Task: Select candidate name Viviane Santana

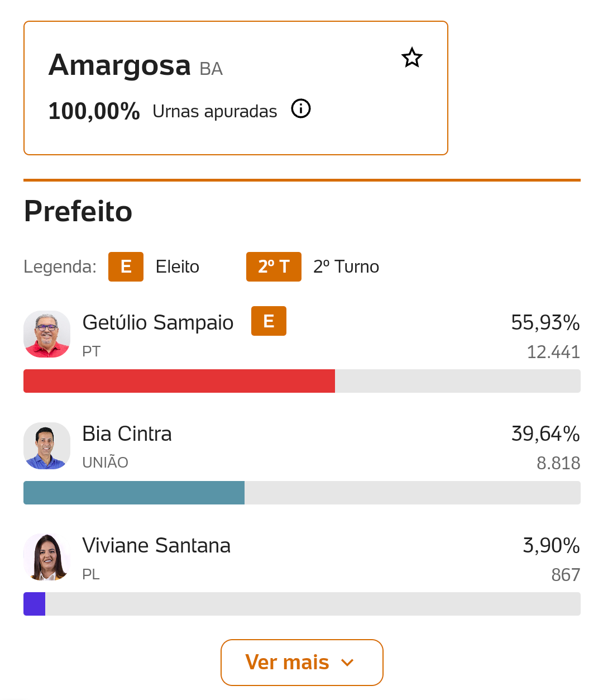Action: 156,546
